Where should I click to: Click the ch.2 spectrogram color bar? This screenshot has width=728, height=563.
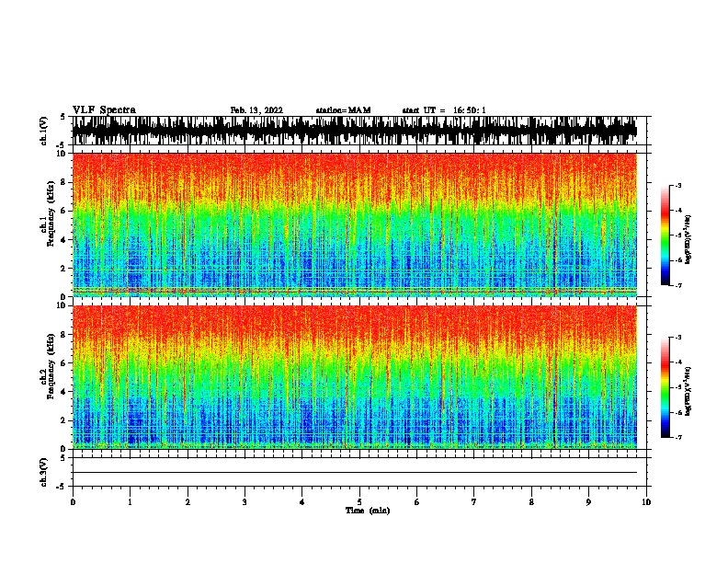coord(665,387)
